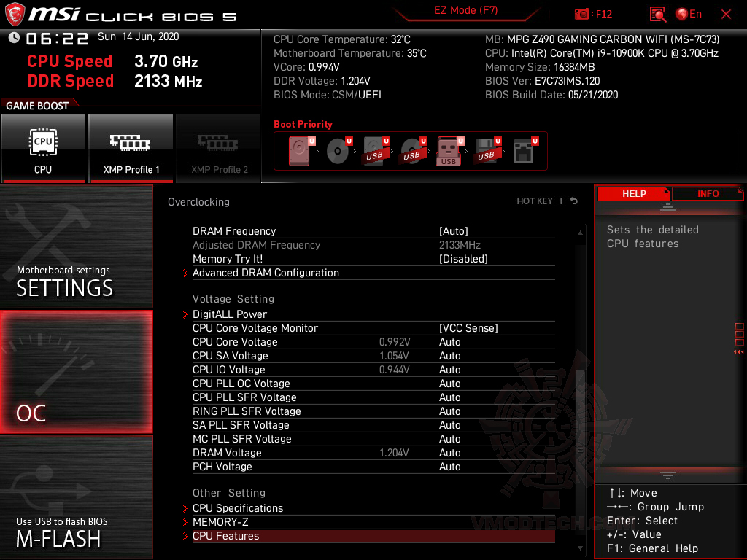Click the Boot Priority heading
This screenshot has width=747, height=560.
(x=303, y=124)
